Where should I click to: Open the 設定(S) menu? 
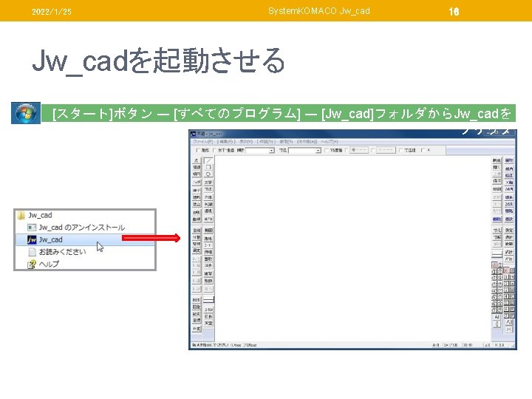(x=286, y=141)
